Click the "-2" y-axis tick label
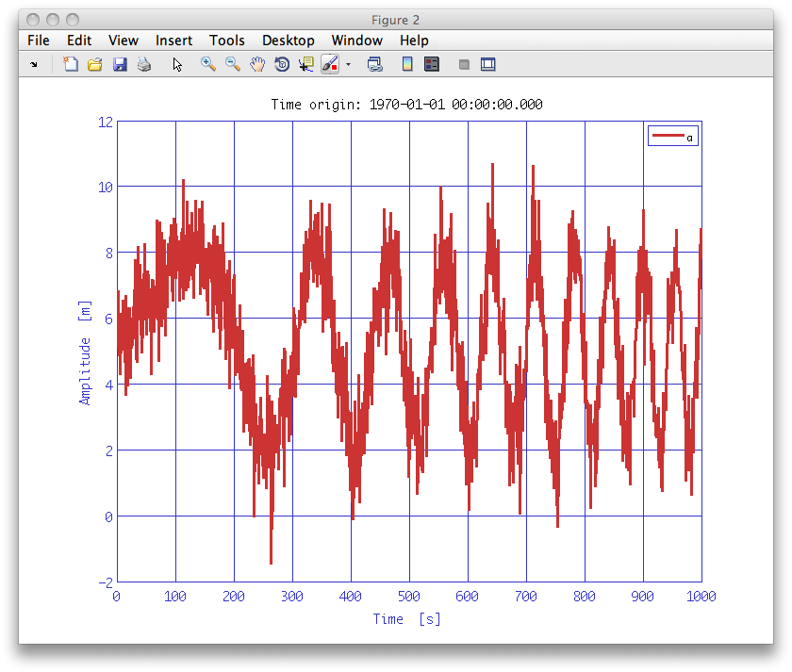 pos(106,582)
